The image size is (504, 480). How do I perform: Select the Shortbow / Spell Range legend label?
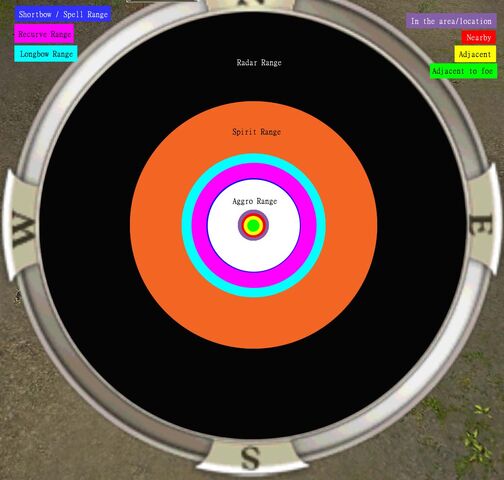[x=63, y=14]
